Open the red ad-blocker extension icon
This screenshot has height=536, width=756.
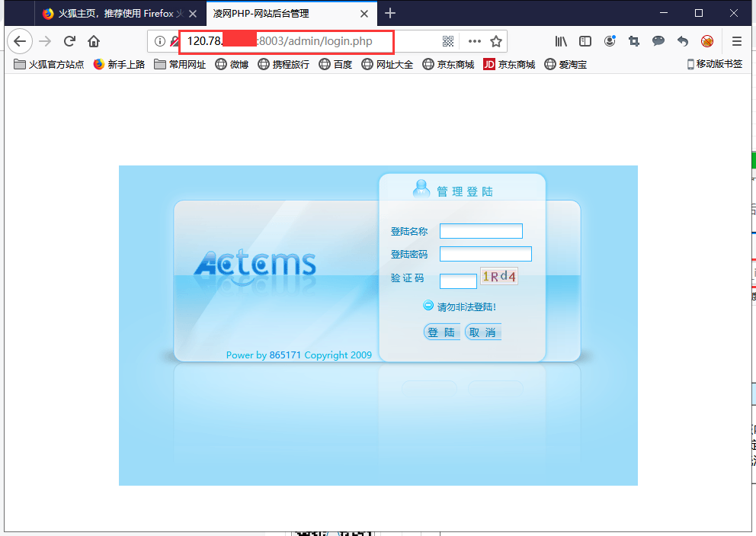pos(707,41)
